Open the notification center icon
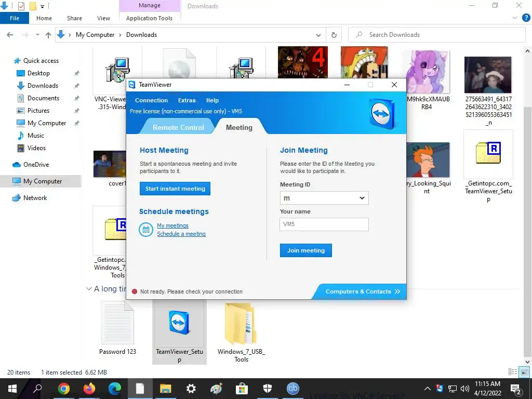Viewport: 532px width, 399px height. pyautogui.click(x=516, y=389)
